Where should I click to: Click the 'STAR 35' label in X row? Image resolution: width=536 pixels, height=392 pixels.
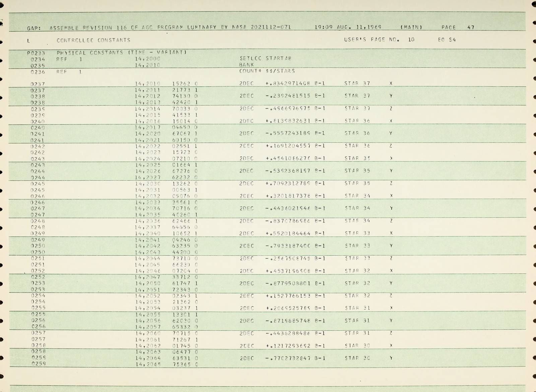357,158
